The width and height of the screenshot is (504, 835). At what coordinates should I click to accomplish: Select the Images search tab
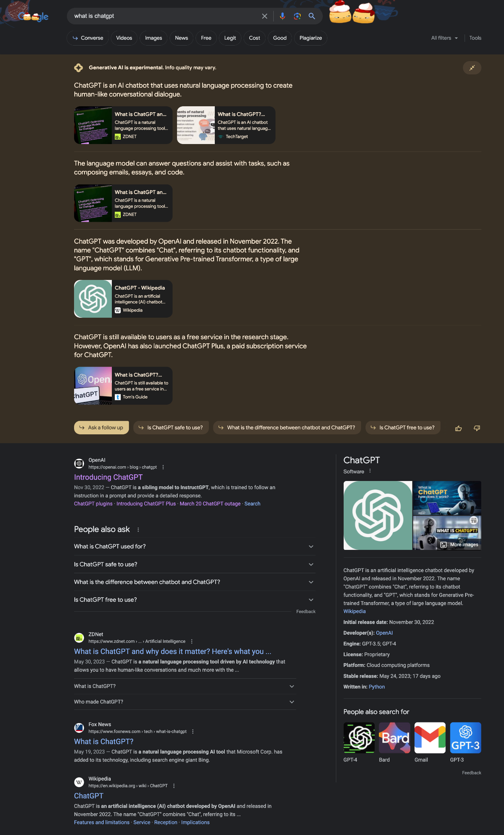(153, 38)
